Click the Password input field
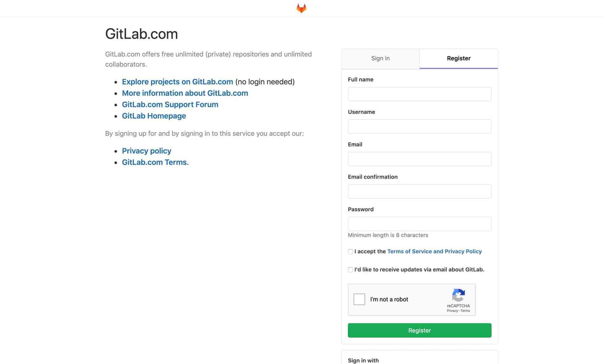This screenshot has height=364, width=603. [x=419, y=224]
